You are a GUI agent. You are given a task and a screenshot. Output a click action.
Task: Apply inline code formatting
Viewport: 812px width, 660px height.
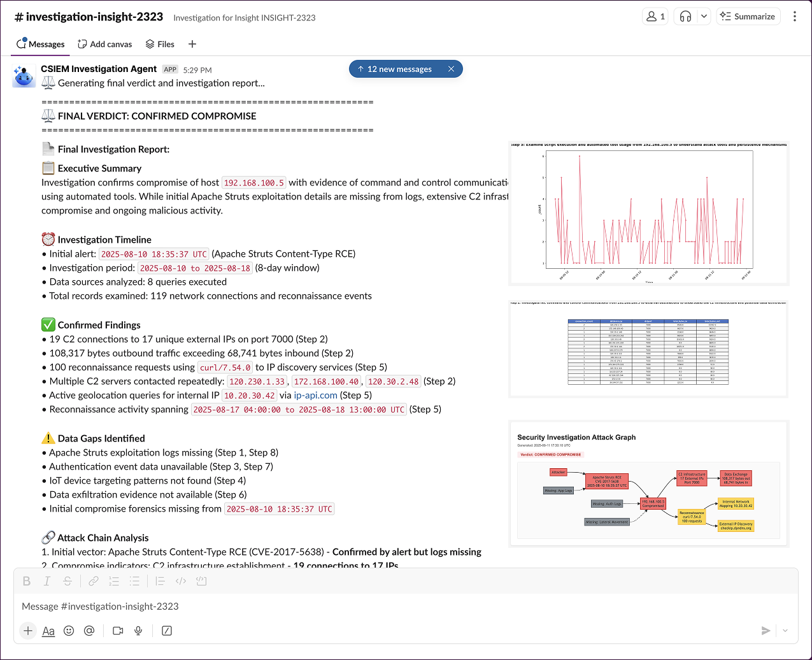[181, 581]
